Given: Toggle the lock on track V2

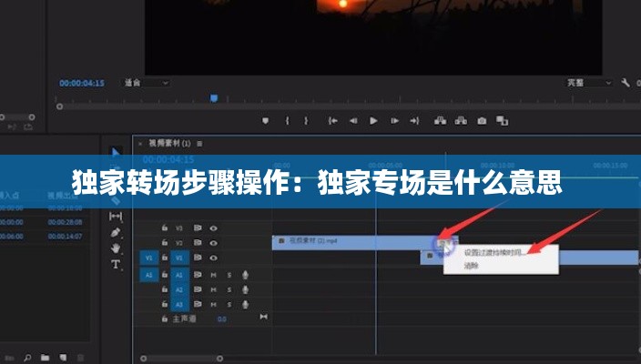Looking at the screenshot, I should coord(164,243).
